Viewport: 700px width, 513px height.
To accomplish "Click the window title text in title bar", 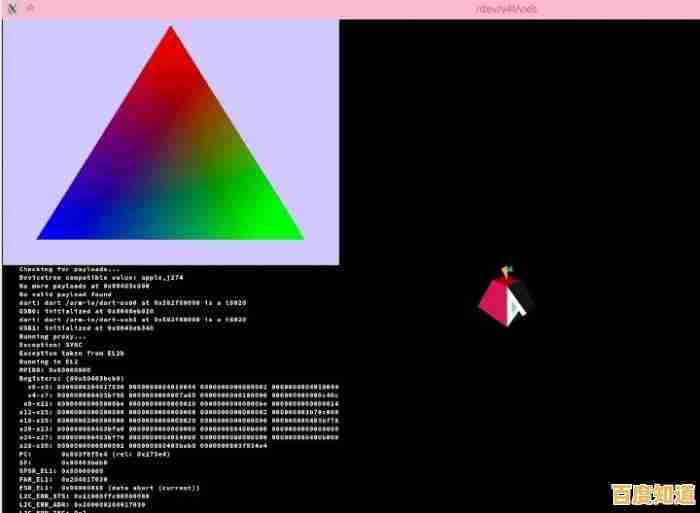I will pyautogui.click(x=507, y=8).
